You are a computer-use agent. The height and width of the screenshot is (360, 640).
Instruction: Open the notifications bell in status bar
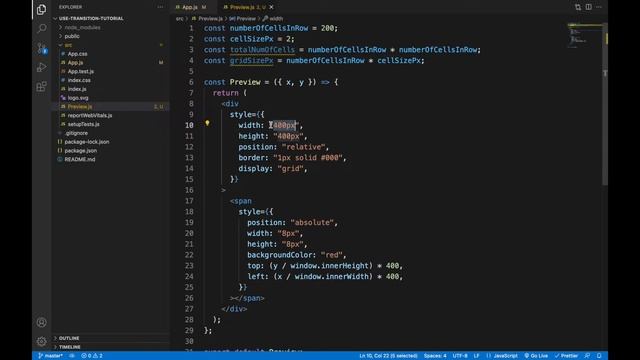[x=599, y=356]
